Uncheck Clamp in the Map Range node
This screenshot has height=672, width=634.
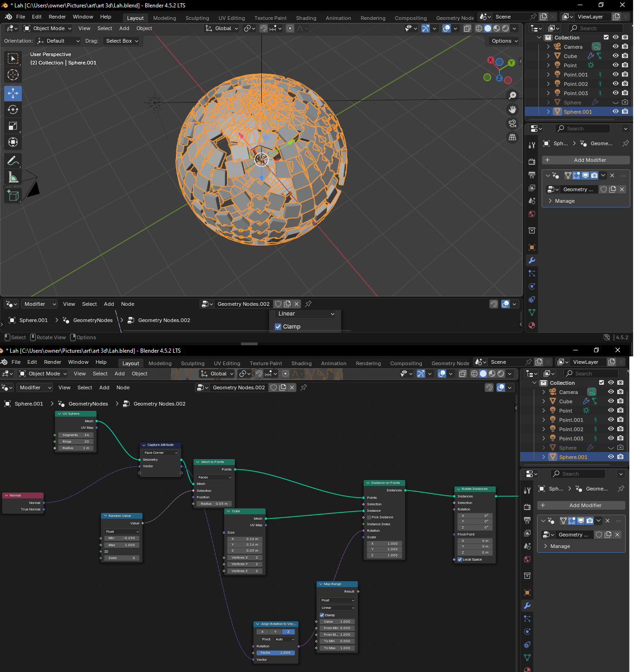pos(322,615)
